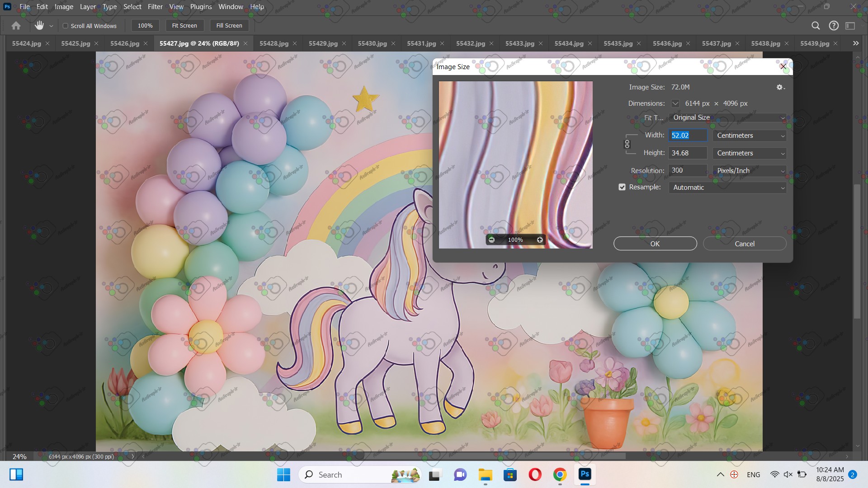Open the Help question mark icon
Viewport: 868px width, 488px height.
(x=834, y=26)
